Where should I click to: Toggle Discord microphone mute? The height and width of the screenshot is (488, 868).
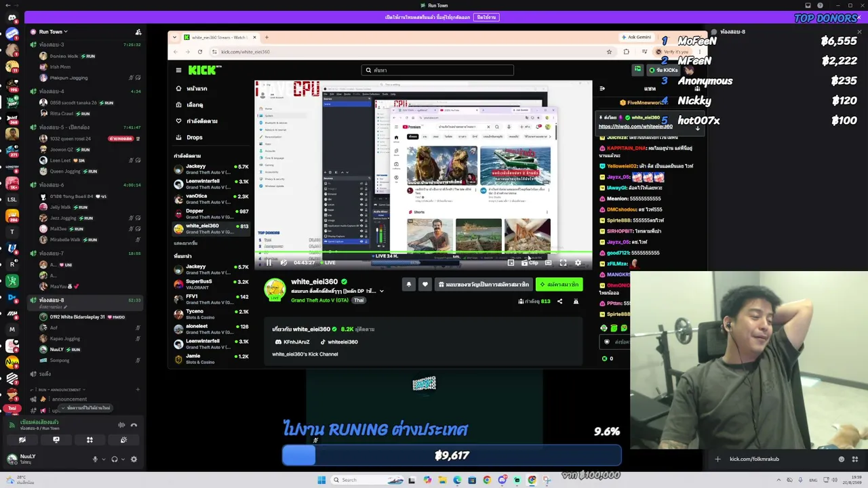point(95,460)
